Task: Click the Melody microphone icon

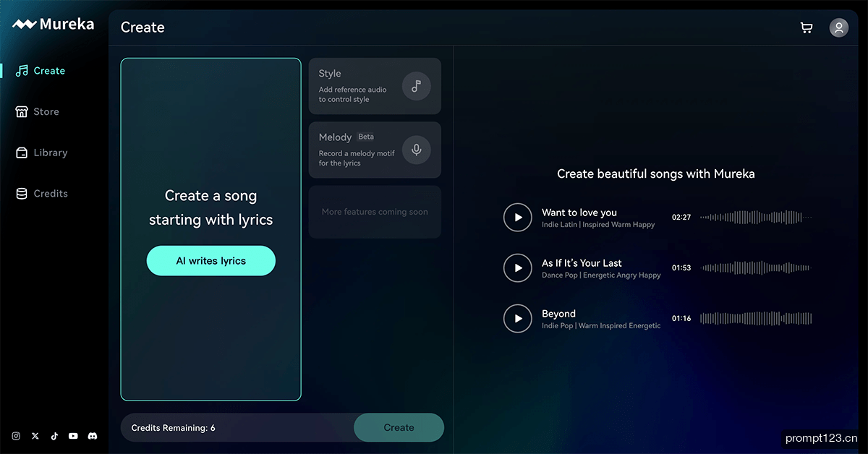Action: tap(417, 150)
